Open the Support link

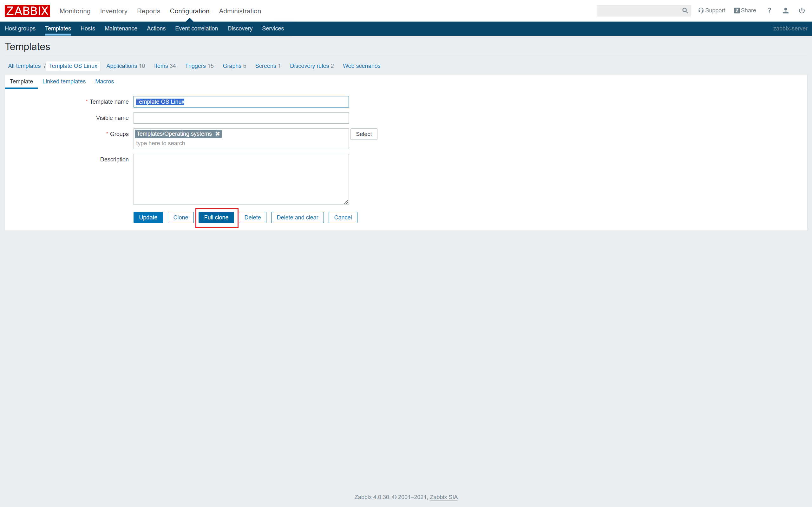pyautogui.click(x=711, y=11)
